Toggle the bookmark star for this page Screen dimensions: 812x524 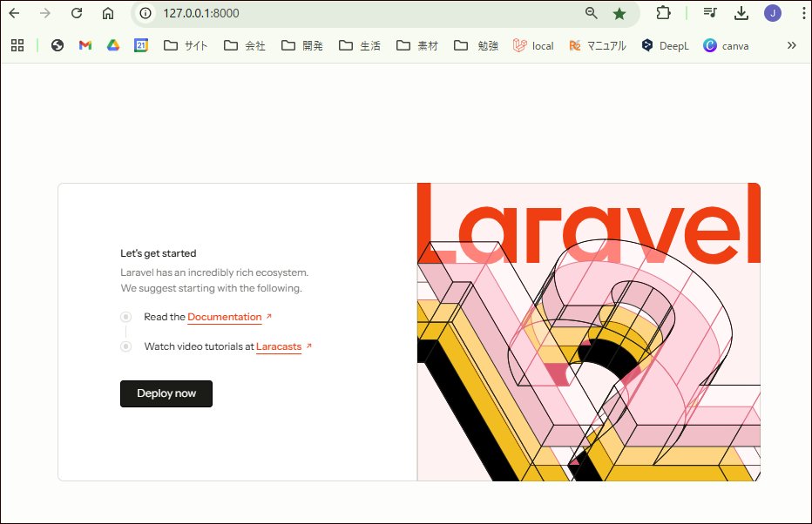(619, 13)
